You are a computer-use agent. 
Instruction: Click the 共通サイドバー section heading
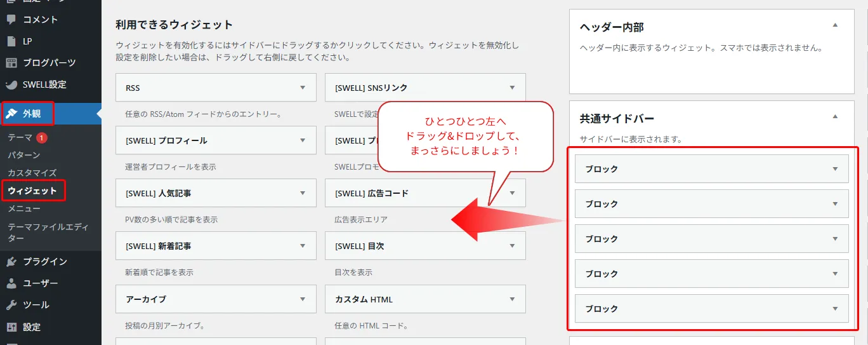[617, 118]
